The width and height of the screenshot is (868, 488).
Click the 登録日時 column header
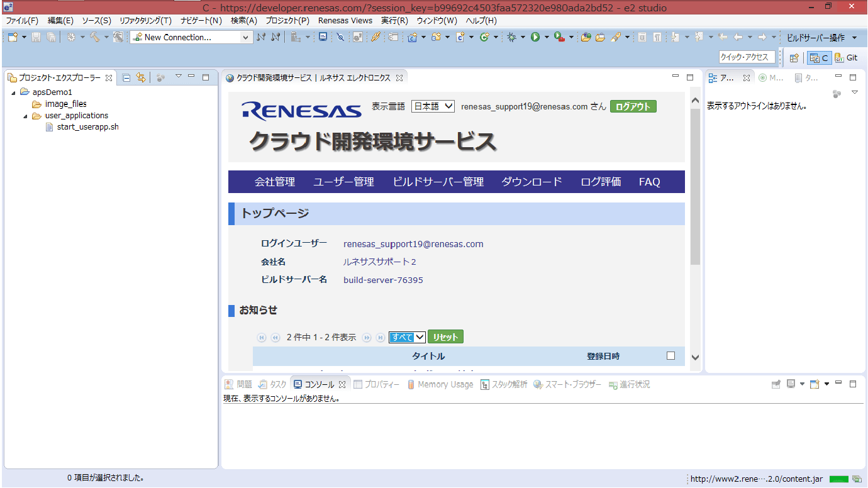[x=603, y=357]
